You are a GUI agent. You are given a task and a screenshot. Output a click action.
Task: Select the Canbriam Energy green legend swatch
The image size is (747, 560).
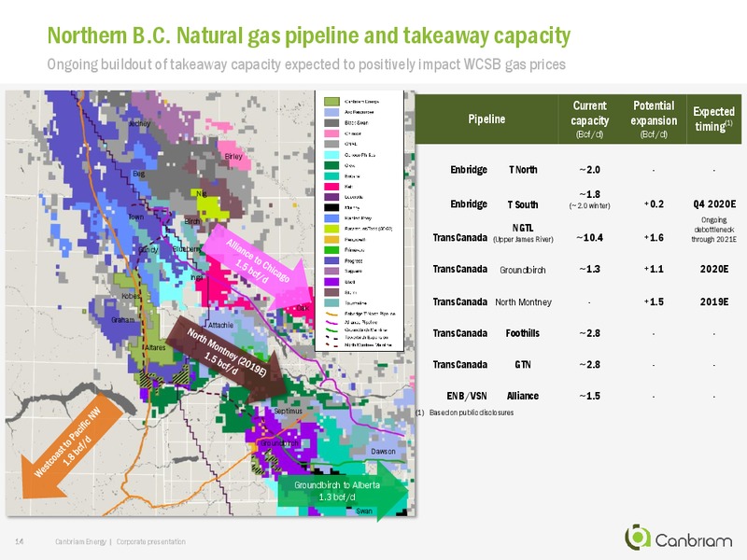[331, 102]
